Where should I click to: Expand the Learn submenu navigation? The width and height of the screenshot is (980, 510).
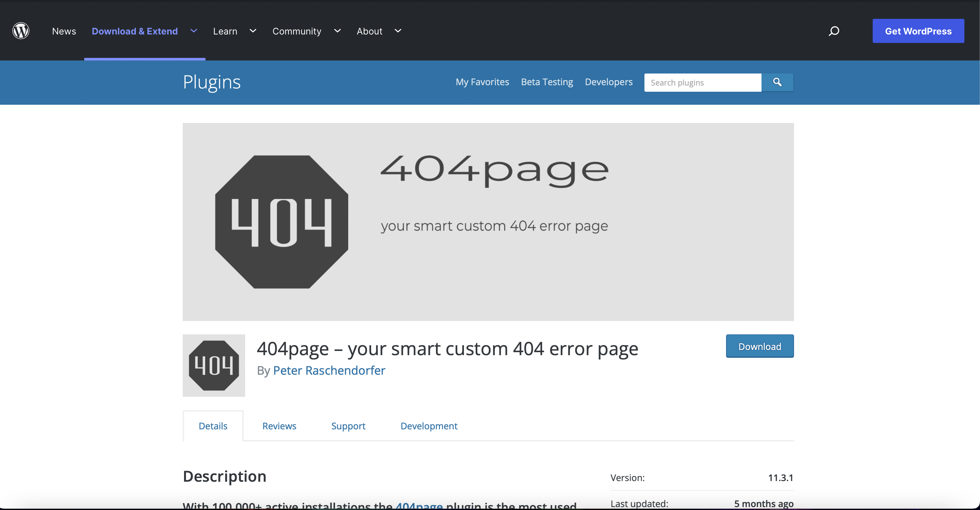click(x=252, y=31)
